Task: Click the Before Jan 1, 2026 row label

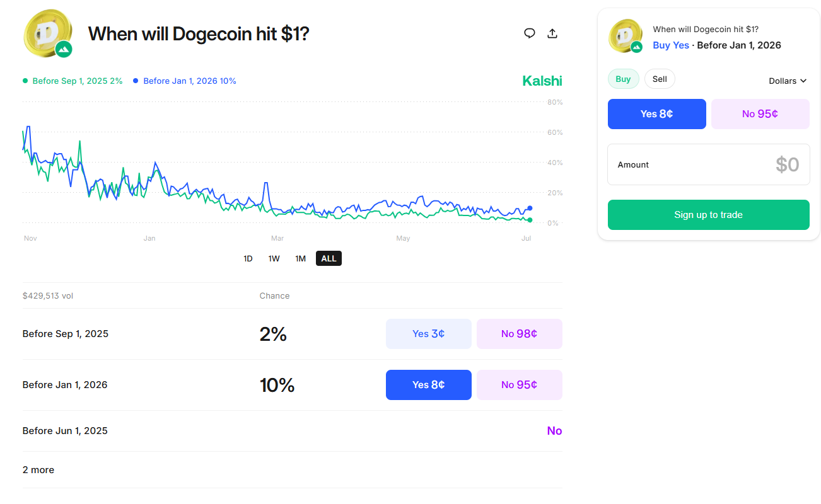Action: [65, 385]
